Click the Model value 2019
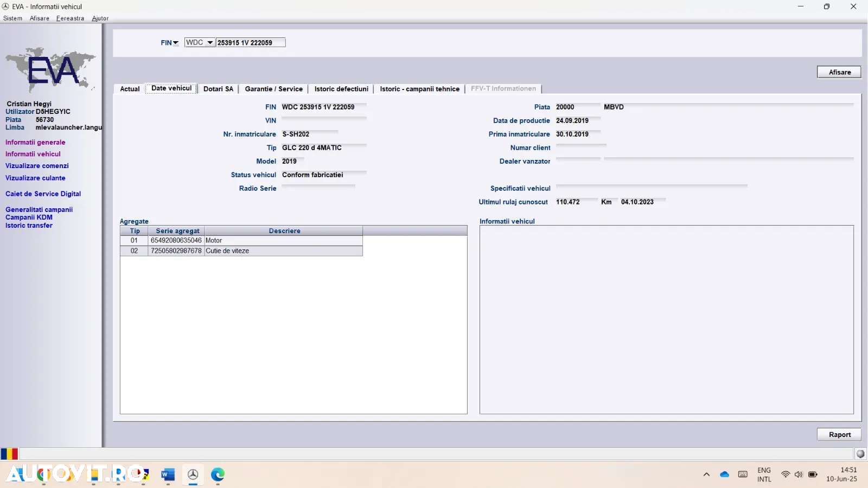This screenshot has height=488, width=868. 289,162
